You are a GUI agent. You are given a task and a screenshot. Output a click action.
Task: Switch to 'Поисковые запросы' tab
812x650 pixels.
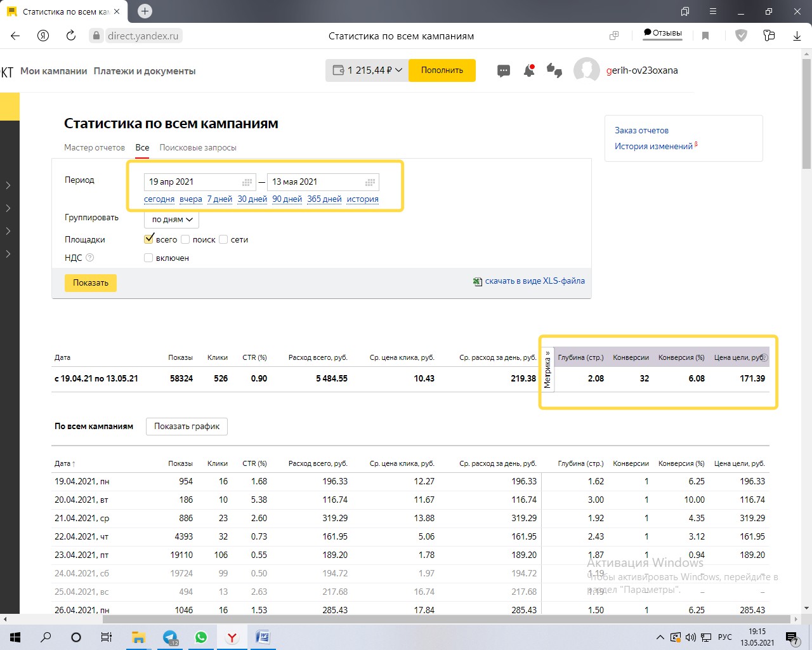coord(198,147)
